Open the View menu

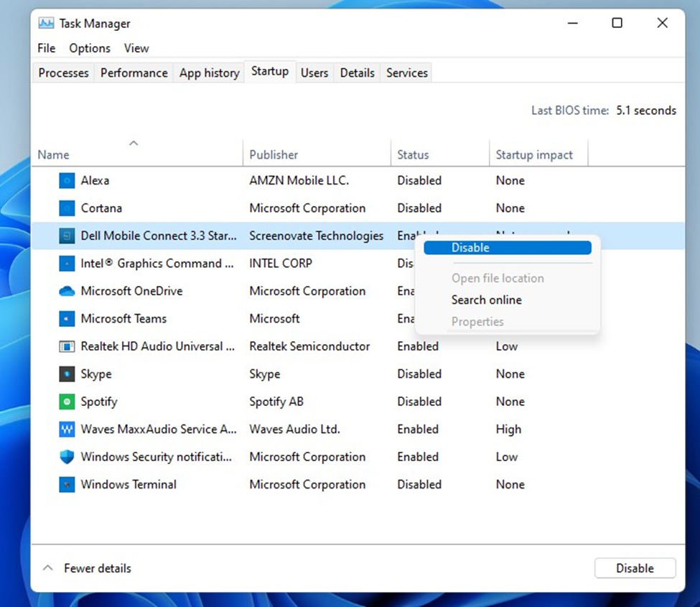[x=136, y=48]
